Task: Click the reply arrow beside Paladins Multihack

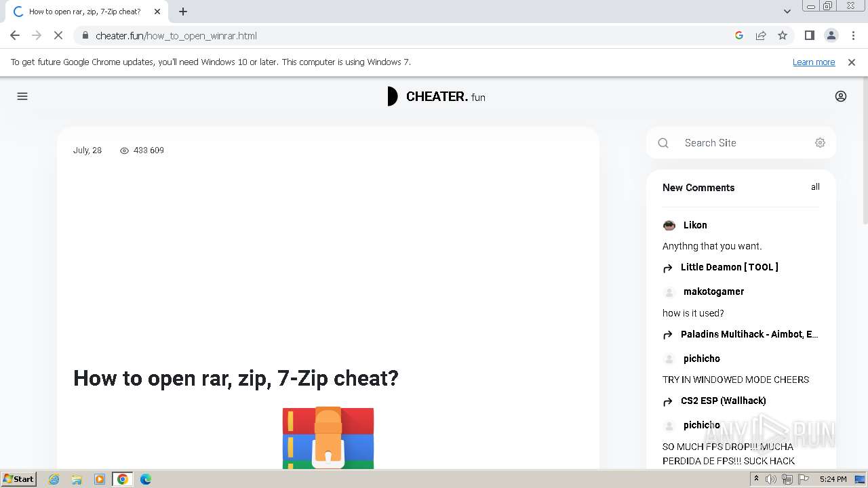Action: (x=668, y=335)
